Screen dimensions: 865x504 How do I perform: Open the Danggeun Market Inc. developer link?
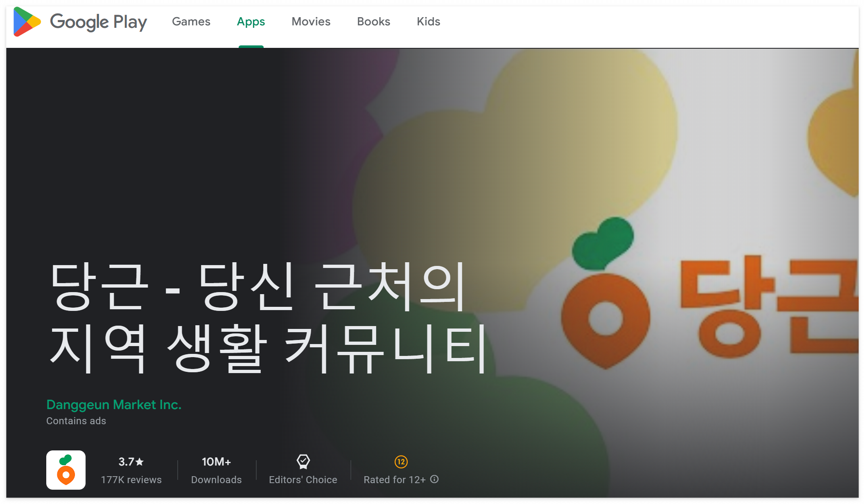[x=114, y=405]
